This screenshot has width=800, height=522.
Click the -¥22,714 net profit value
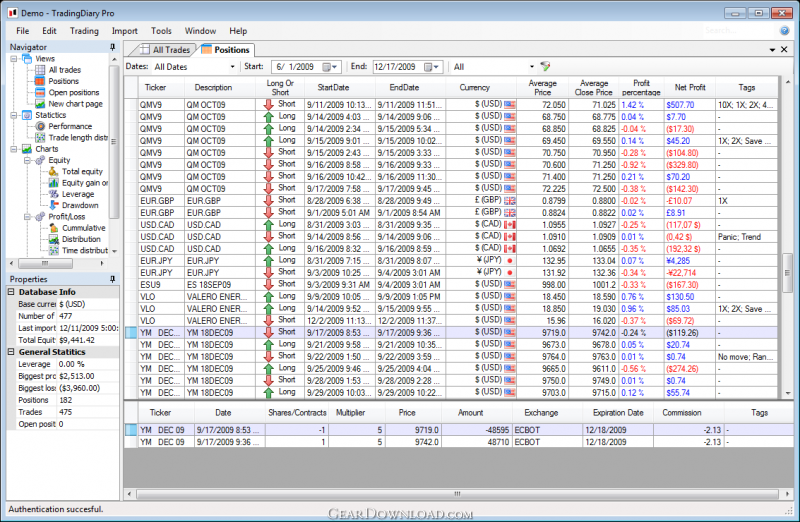pyautogui.click(x=681, y=273)
